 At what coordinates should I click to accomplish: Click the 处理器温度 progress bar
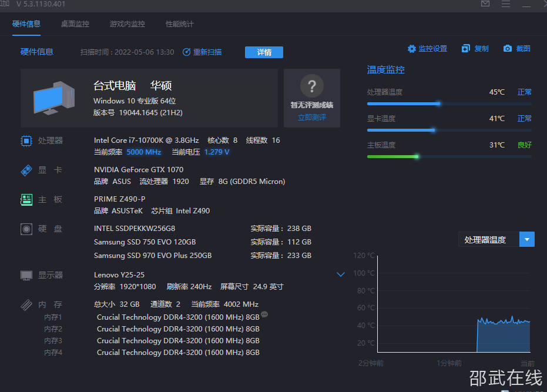tap(449, 103)
